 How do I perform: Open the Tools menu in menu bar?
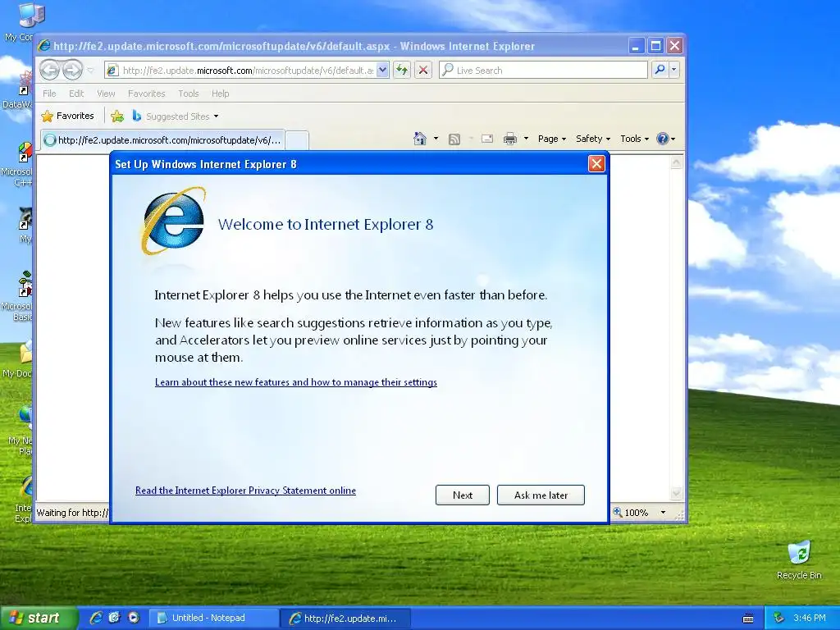(189, 94)
